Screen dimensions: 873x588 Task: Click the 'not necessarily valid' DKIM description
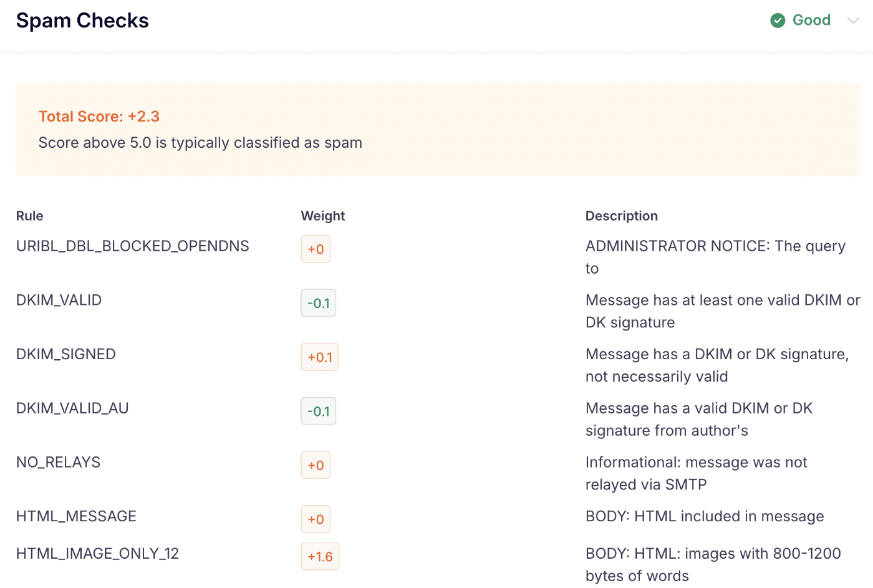pyautogui.click(x=717, y=365)
